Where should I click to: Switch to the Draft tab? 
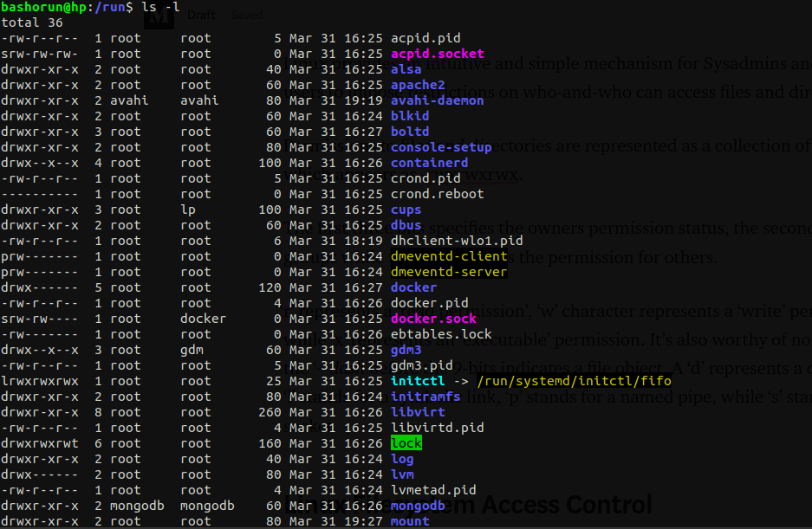point(201,14)
